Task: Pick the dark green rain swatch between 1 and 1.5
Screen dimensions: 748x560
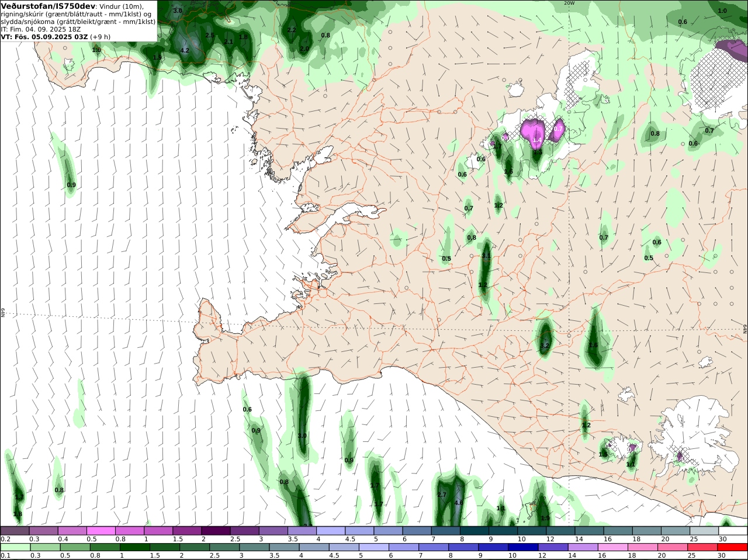Action: click(x=136, y=547)
